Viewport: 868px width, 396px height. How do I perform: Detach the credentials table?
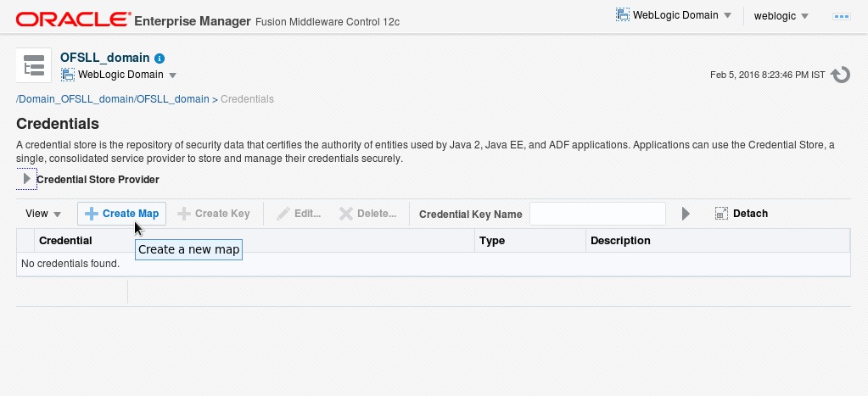[x=742, y=214]
